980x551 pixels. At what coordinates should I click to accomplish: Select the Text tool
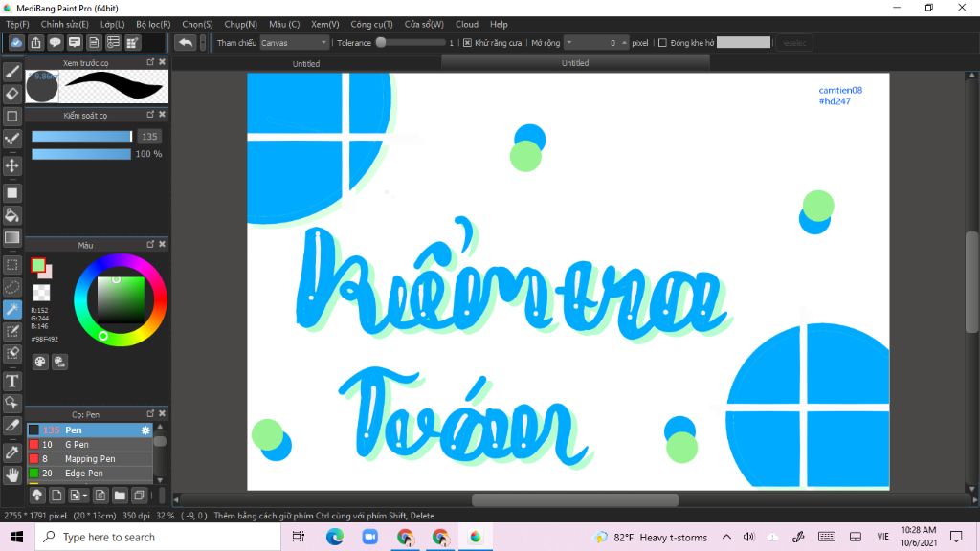click(11, 381)
